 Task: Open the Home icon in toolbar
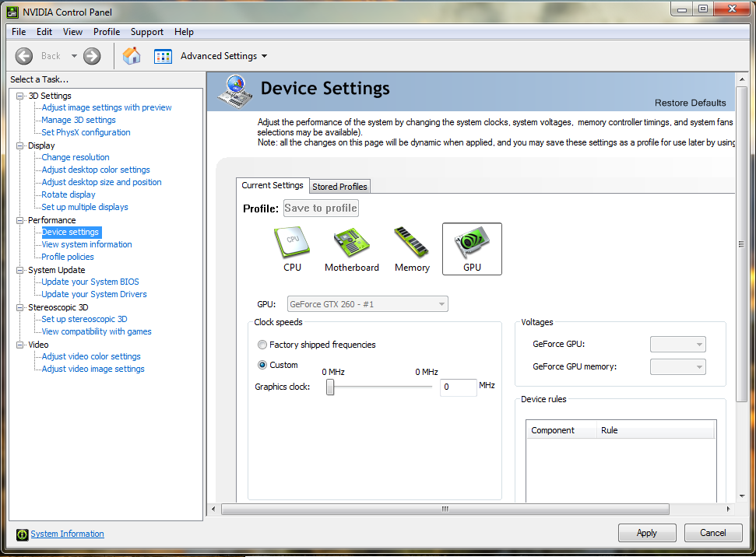[132, 56]
